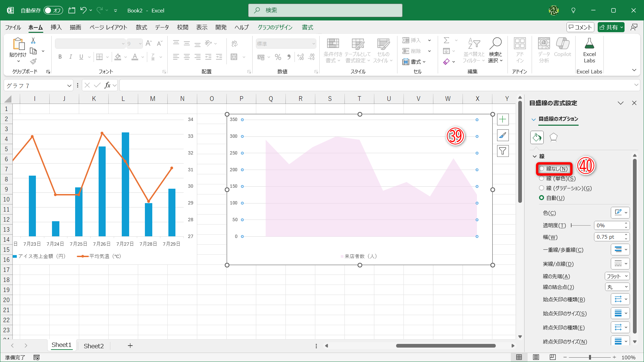Image resolution: width=644 pixels, height=362 pixels.
Task: Switch to the Sheet2 worksheet tab
Action: [x=94, y=346]
